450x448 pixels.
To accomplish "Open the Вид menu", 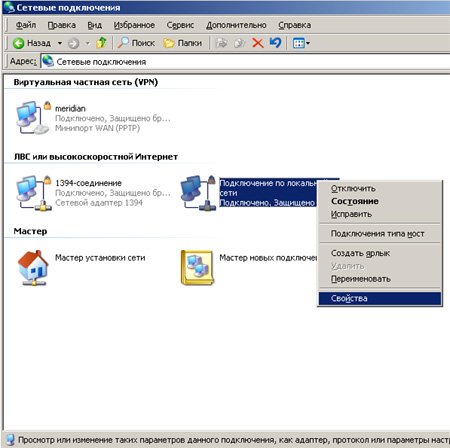I will 94,25.
